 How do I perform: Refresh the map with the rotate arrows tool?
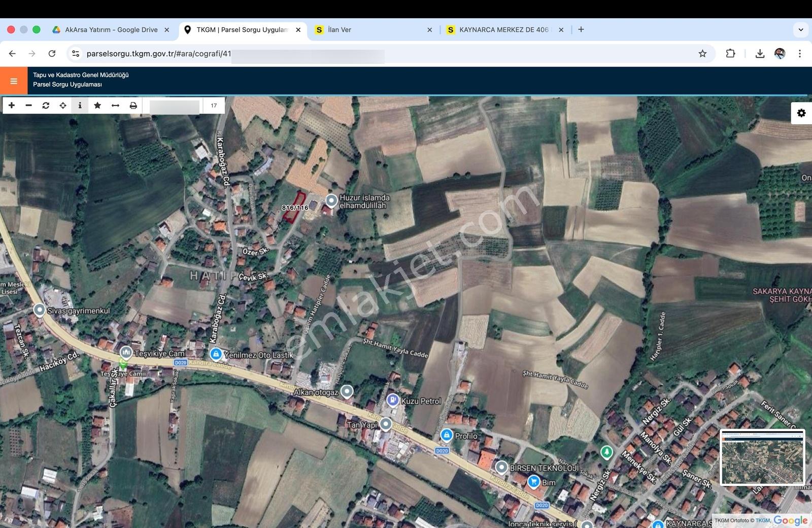(46, 105)
